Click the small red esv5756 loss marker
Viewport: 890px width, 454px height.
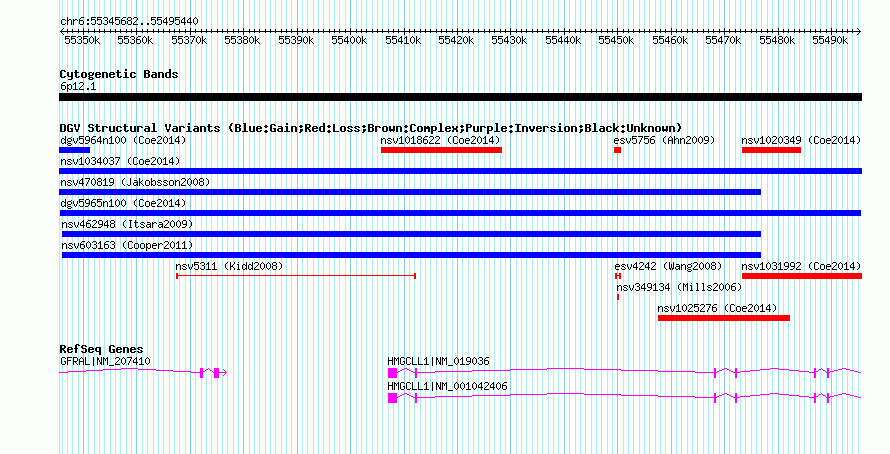pos(618,150)
